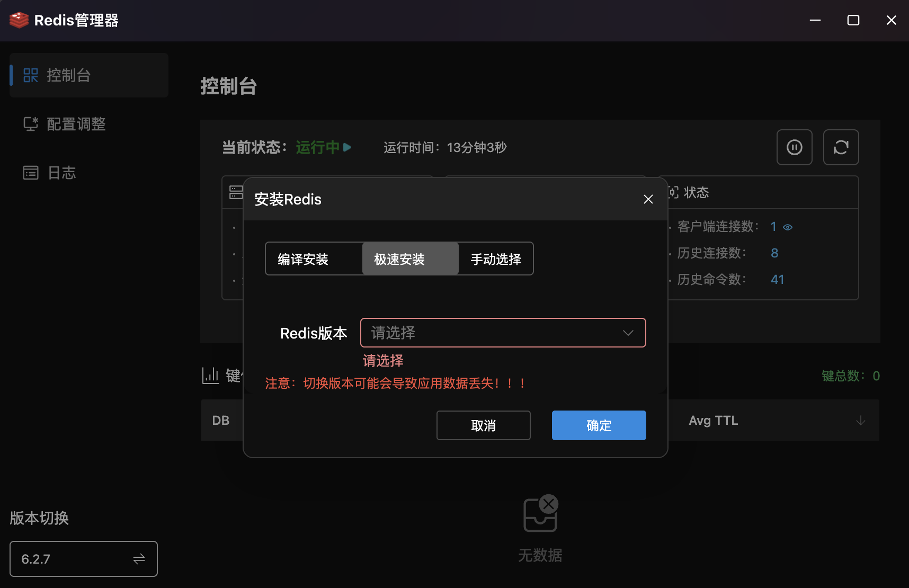Click the 历史命令数 value 41
This screenshot has width=909, height=588.
[778, 280]
